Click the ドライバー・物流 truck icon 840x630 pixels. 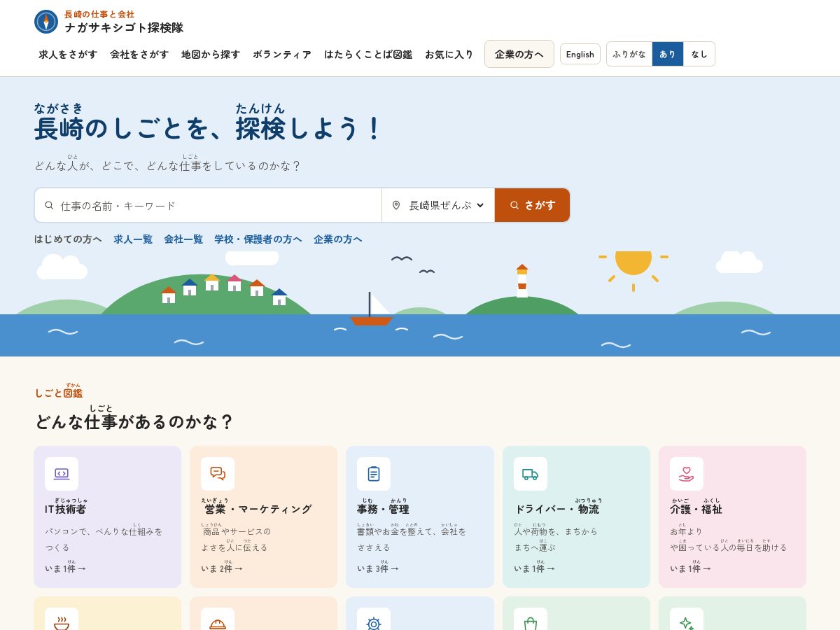click(x=531, y=474)
